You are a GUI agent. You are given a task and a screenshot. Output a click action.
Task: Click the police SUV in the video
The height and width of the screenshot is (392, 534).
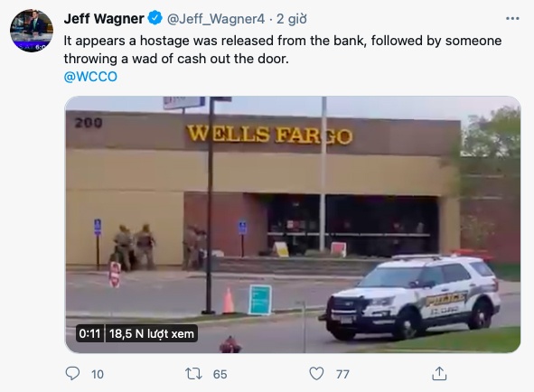(x=411, y=297)
